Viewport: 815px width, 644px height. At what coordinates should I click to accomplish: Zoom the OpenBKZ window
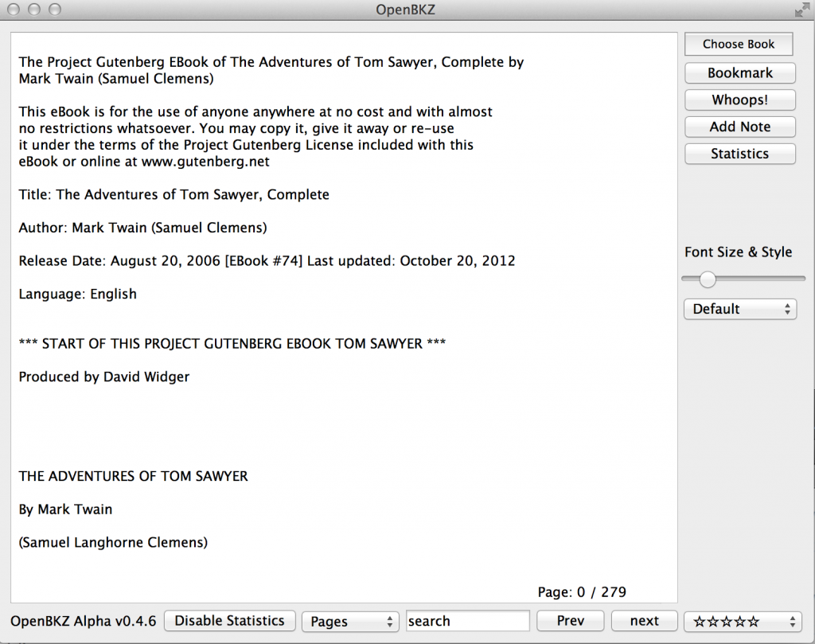54,10
